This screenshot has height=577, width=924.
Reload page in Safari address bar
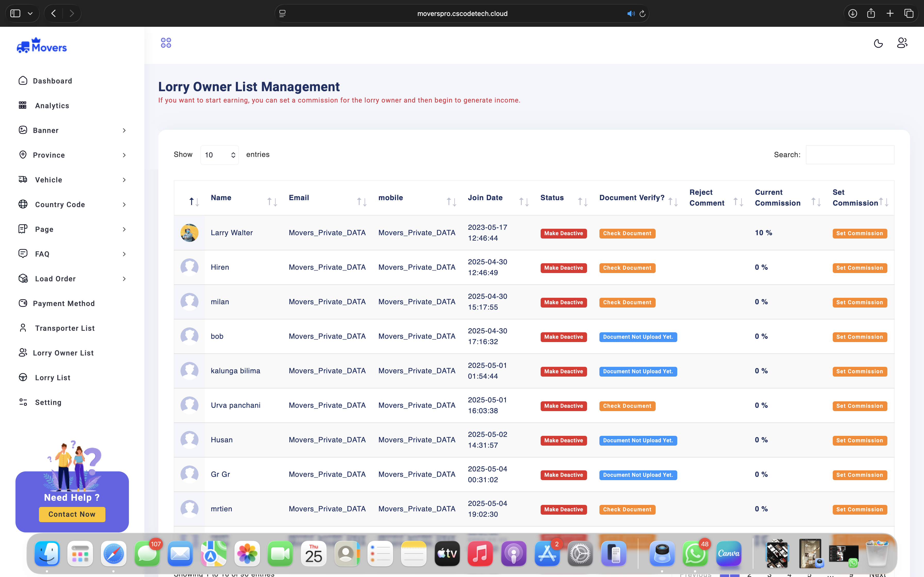click(642, 14)
